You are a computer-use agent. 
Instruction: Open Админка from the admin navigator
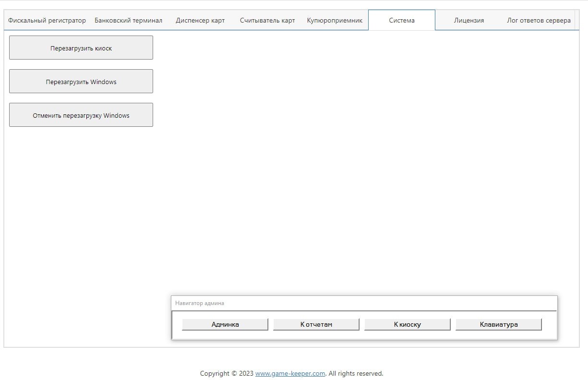point(225,324)
